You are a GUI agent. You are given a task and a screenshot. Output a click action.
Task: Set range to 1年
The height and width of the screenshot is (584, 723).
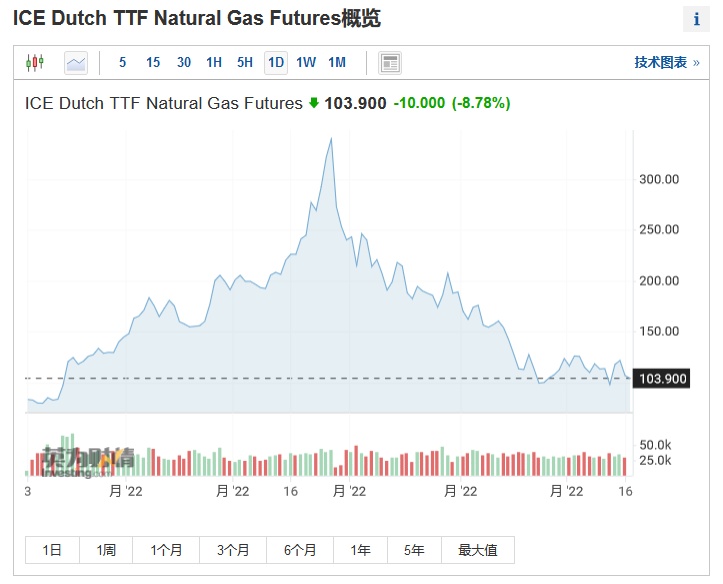point(360,550)
